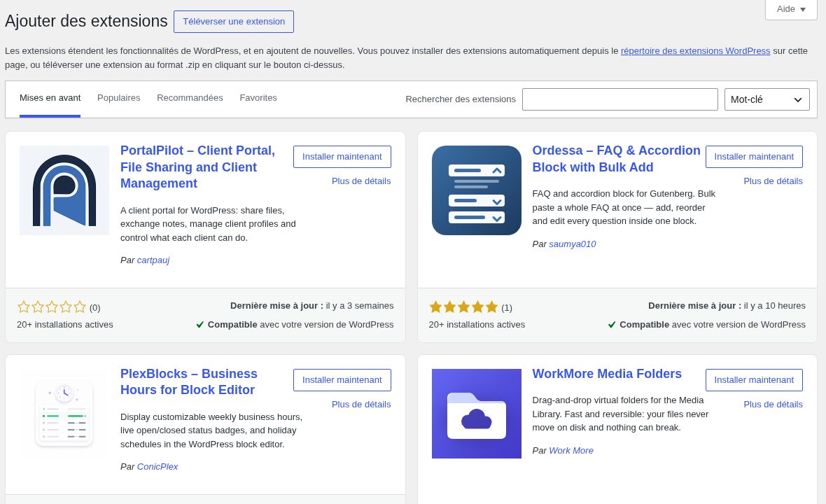The width and height of the screenshot is (826, 504).
Task: Focus the Rechercher des extensions search field
Action: [x=620, y=99]
